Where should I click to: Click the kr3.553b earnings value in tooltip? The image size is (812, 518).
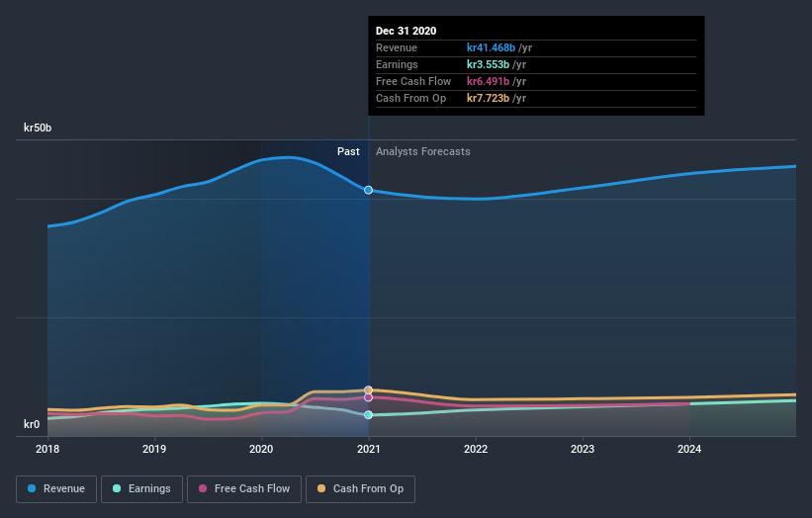click(488, 64)
